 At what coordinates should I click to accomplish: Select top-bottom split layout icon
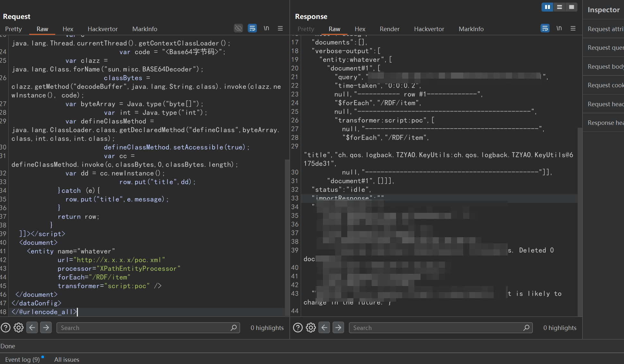pos(559,7)
